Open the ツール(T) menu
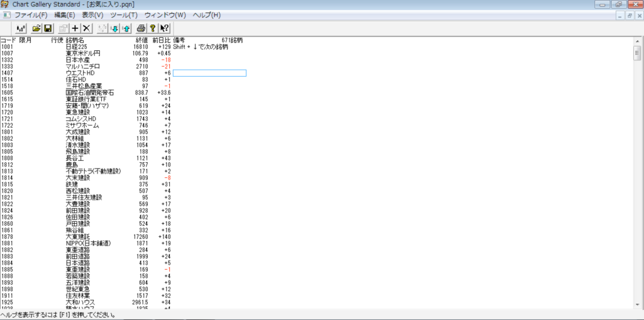The height and width of the screenshot is (320, 644). point(124,15)
